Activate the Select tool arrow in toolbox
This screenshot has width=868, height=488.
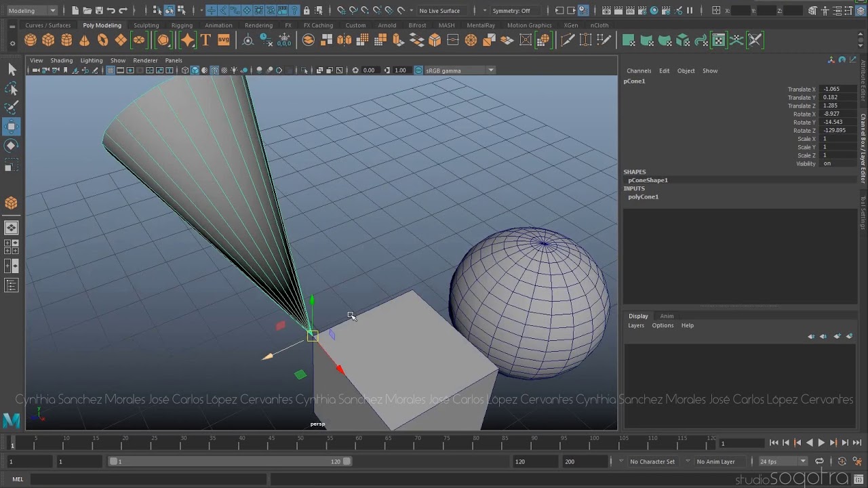click(12, 69)
